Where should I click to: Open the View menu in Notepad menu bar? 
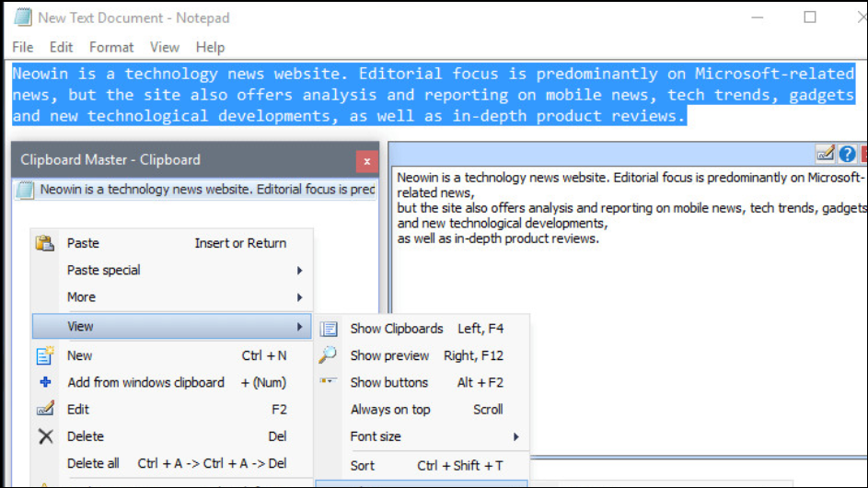(x=165, y=48)
